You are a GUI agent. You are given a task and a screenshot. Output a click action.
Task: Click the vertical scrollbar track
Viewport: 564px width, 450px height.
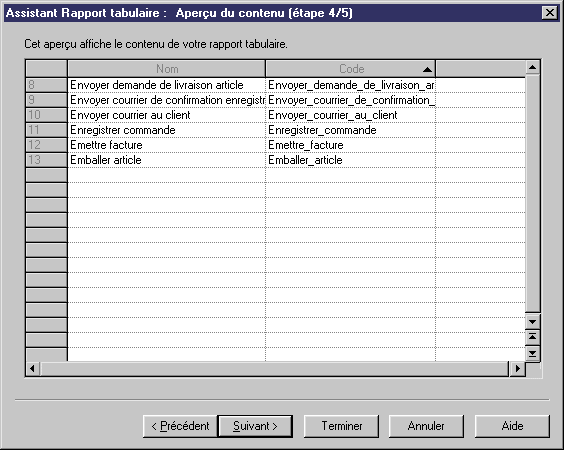(x=532, y=194)
